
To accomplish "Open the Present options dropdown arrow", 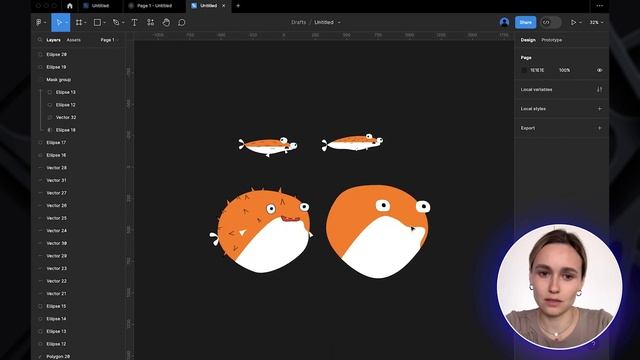I will (580, 22).
